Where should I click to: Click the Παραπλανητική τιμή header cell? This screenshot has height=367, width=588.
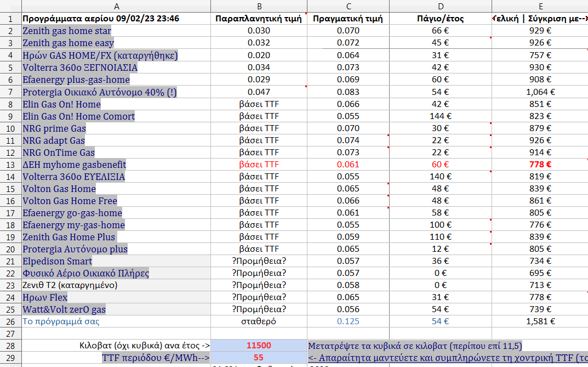tap(259, 19)
